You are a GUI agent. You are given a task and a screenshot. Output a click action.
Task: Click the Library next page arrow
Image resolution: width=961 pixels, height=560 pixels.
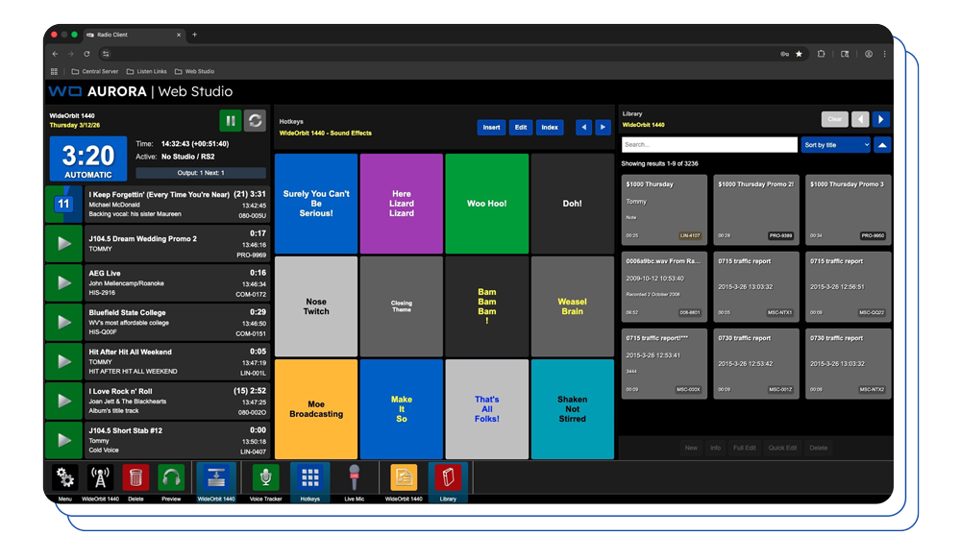880,119
